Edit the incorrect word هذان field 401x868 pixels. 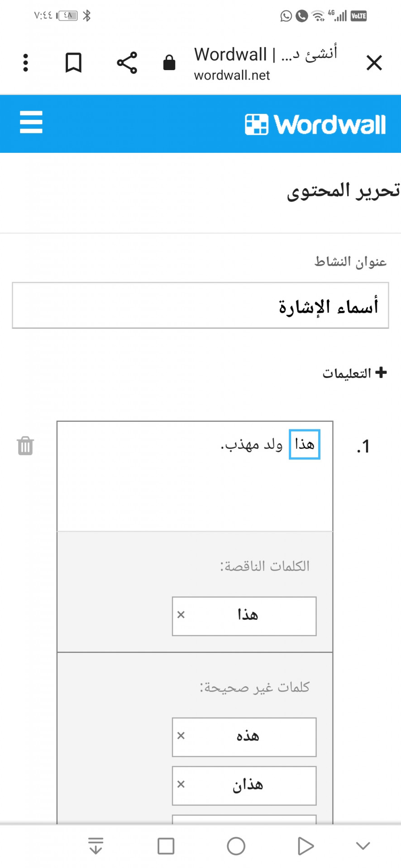(248, 786)
